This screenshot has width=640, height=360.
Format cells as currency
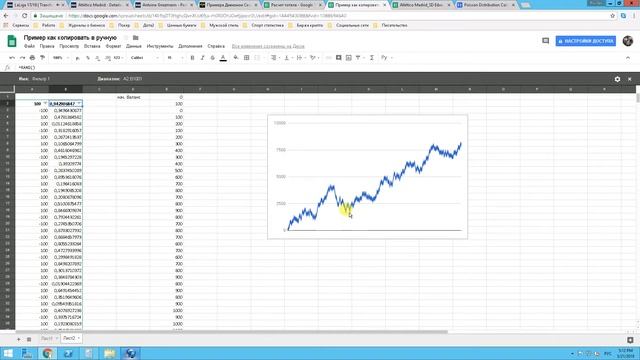[78, 58]
